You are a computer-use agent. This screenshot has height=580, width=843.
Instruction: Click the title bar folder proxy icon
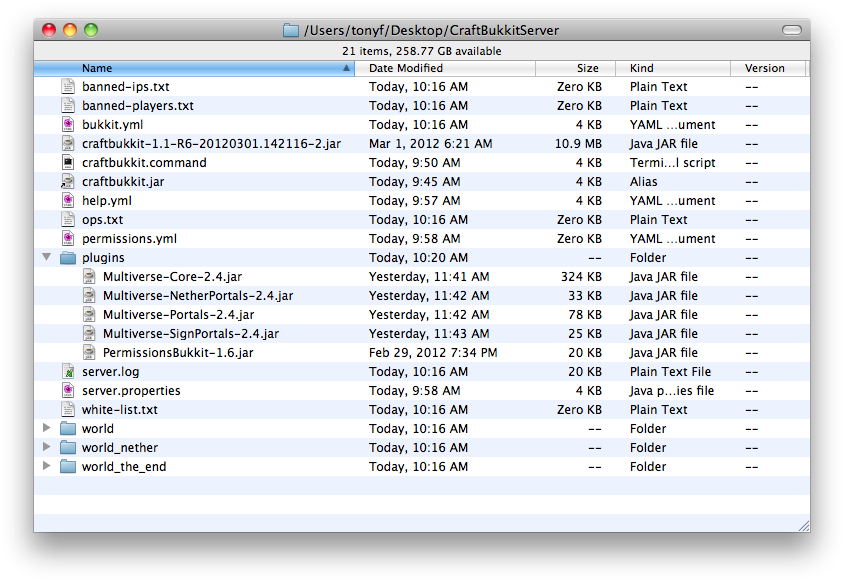tap(291, 30)
